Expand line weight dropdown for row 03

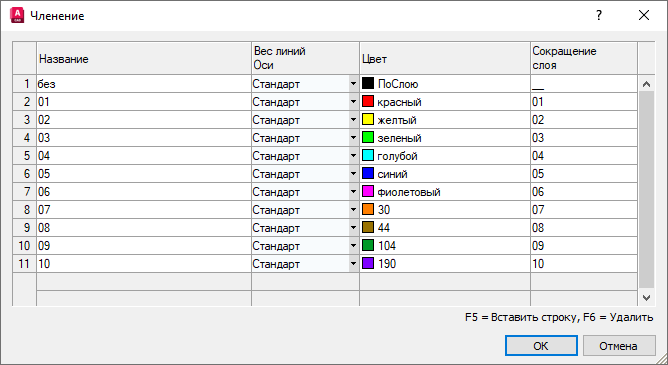[x=353, y=138]
